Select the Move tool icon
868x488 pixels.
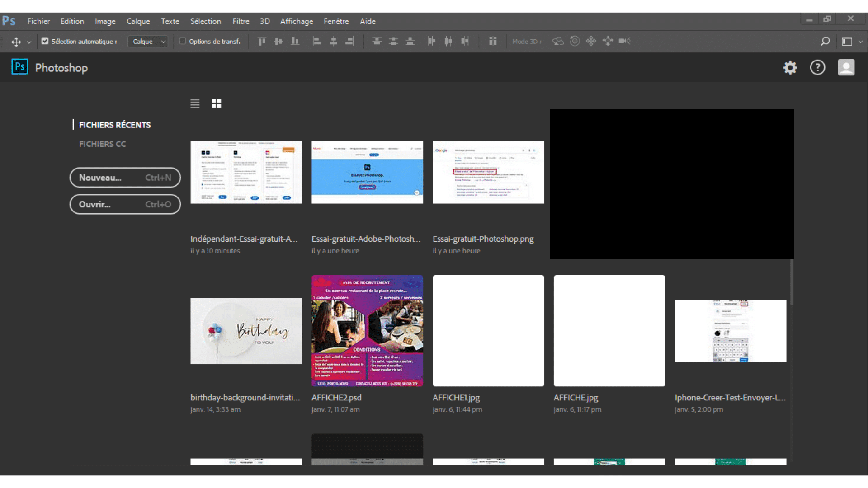click(16, 42)
